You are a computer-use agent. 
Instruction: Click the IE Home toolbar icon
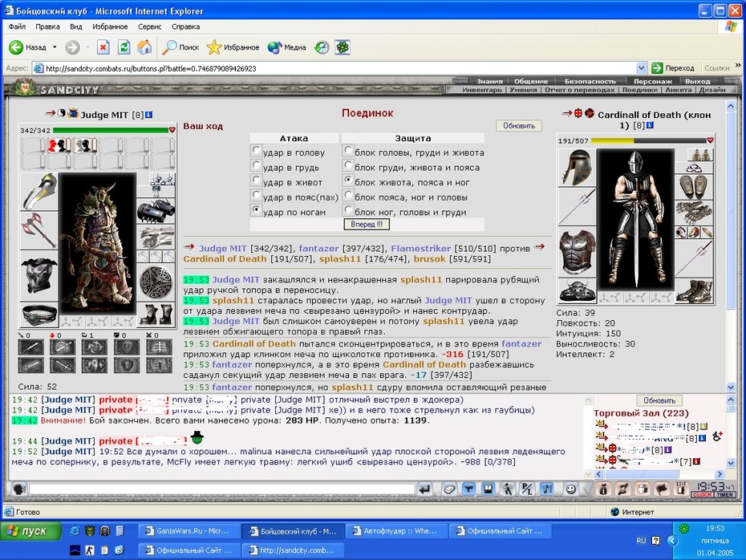tap(144, 47)
